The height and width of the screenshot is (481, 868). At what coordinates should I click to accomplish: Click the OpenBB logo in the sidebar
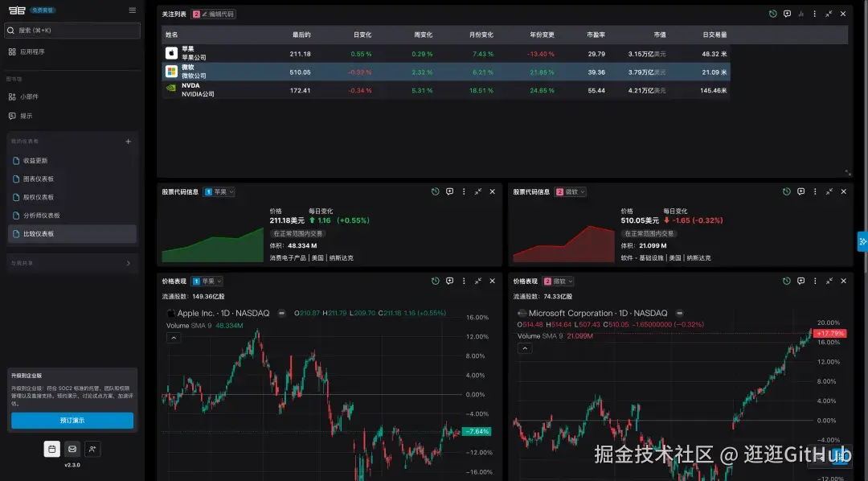click(x=17, y=10)
